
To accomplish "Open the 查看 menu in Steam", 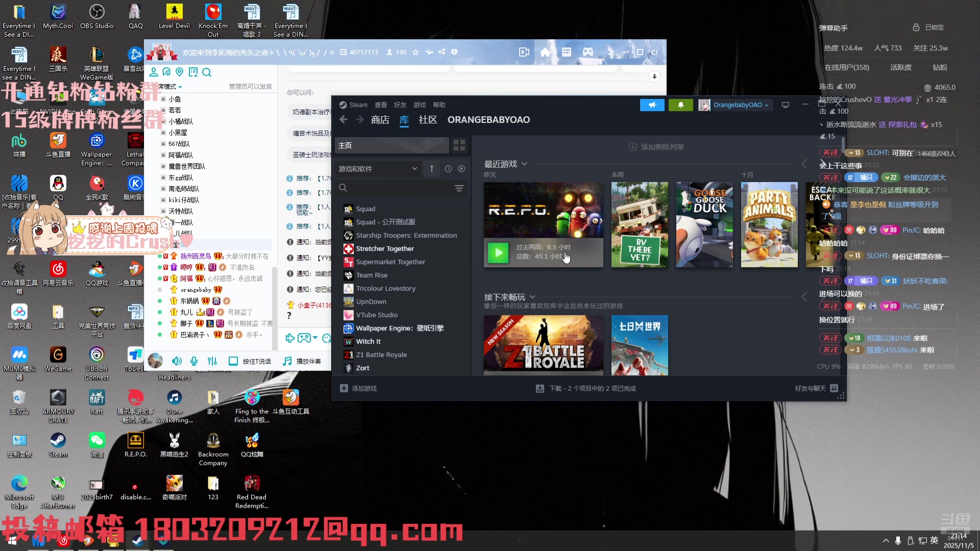I will [x=380, y=105].
